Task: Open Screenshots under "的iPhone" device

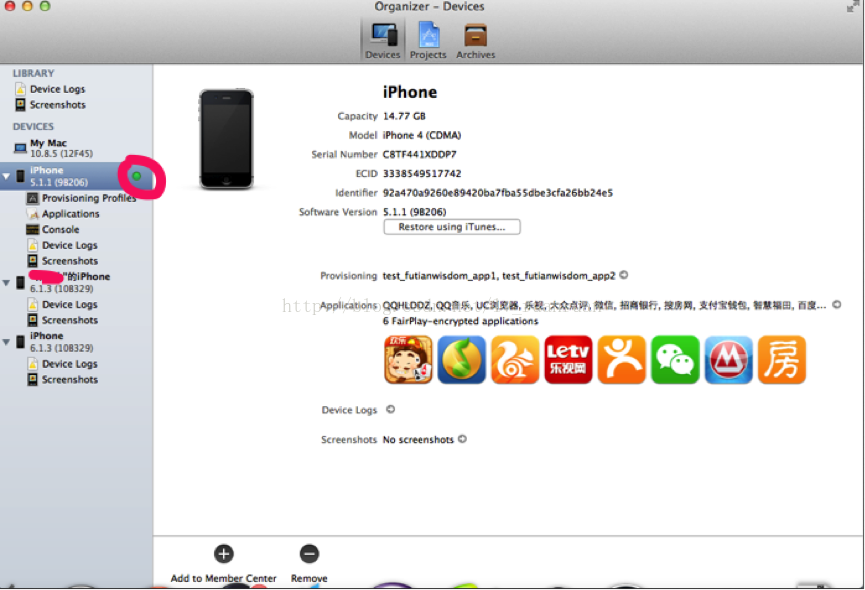Action: [70, 320]
